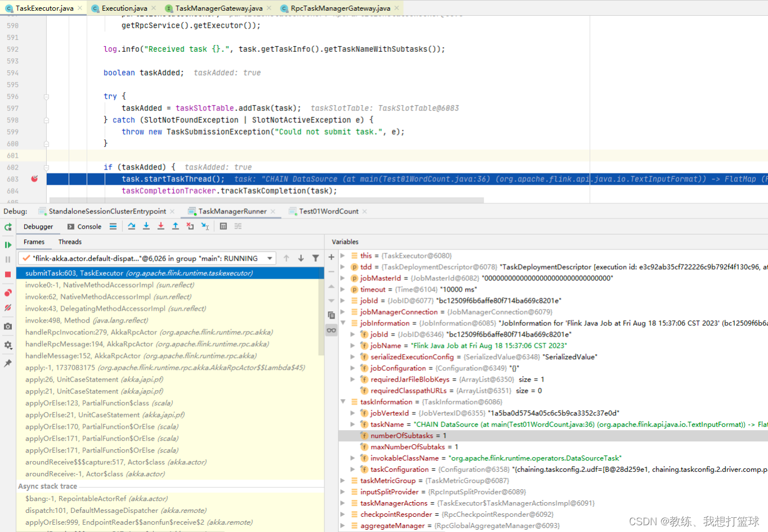Force Step Into with red arrow

[160, 226]
